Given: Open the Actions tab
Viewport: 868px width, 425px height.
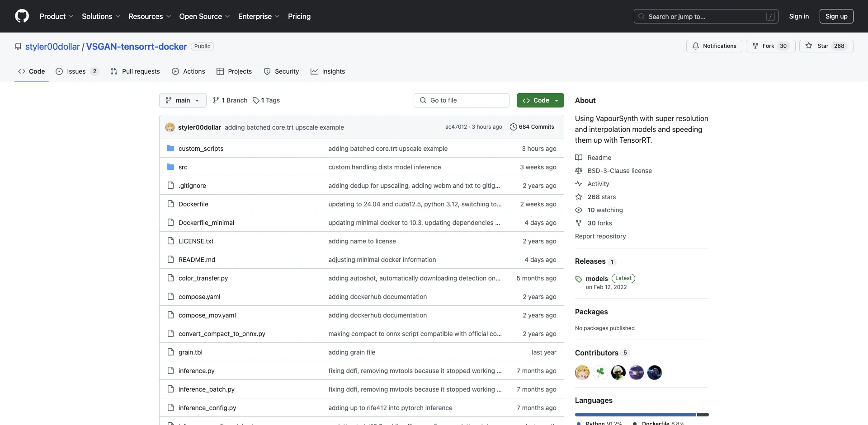Looking at the screenshot, I should tap(189, 71).
